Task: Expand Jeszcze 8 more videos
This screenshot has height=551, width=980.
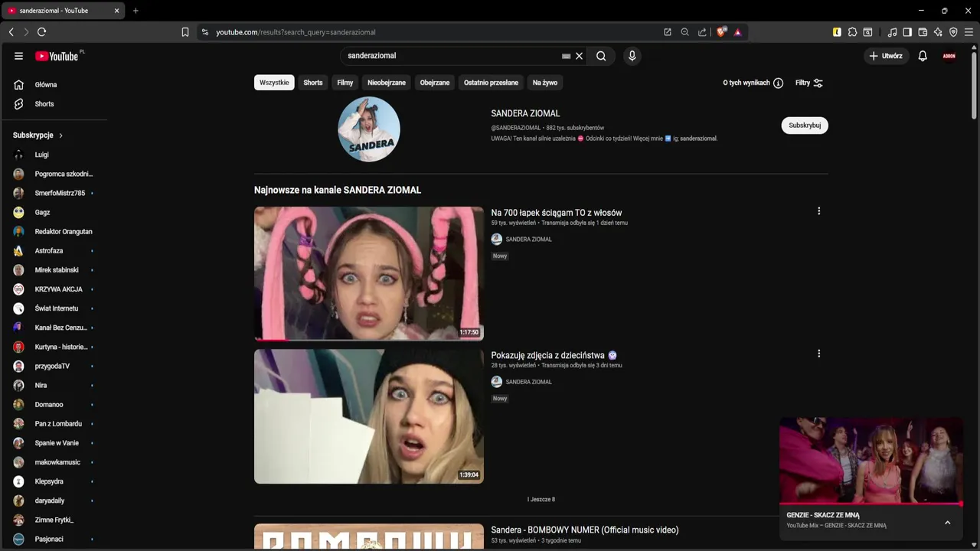Action: [x=541, y=500]
